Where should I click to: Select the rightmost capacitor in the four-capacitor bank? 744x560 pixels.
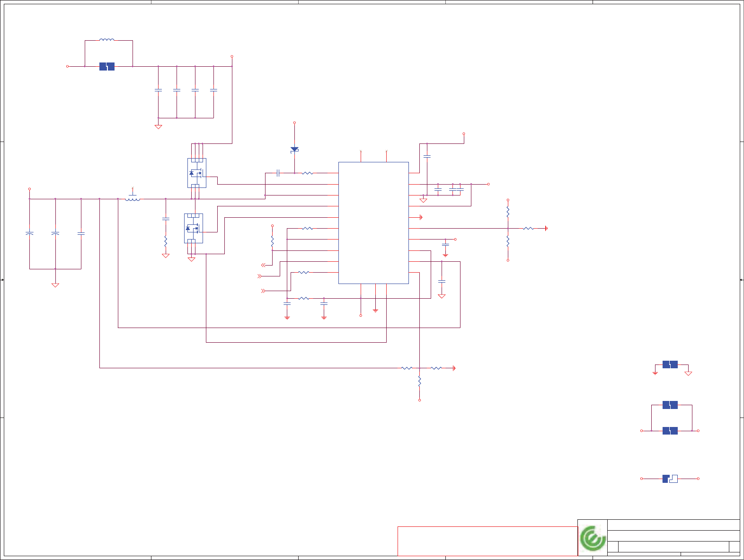[x=213, y=90]
